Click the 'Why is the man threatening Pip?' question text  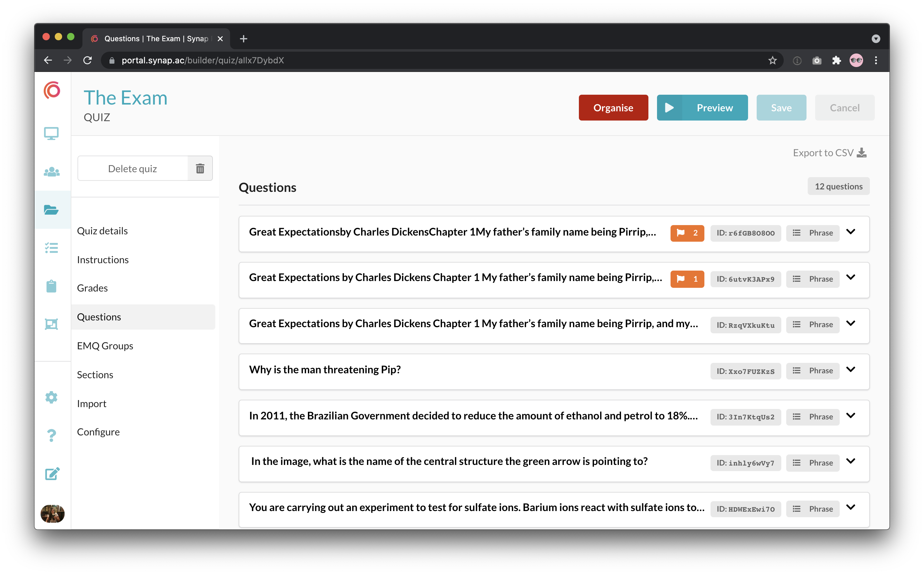(325, 370)
